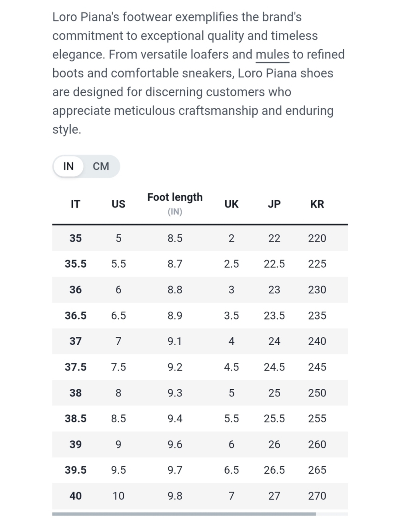
Task: Click the IT column header
Action: pyautogui.click(x=75, y=204)
